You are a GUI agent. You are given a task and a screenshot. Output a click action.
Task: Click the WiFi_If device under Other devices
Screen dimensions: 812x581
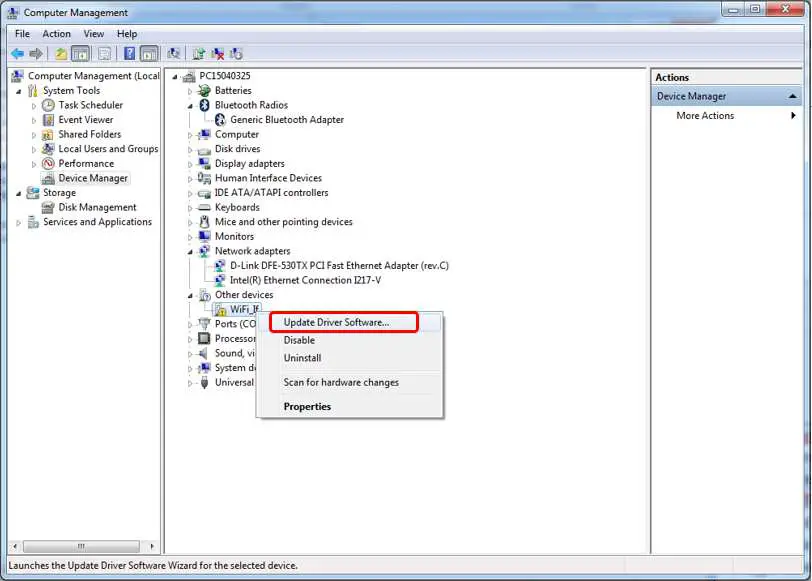[243, 309]
